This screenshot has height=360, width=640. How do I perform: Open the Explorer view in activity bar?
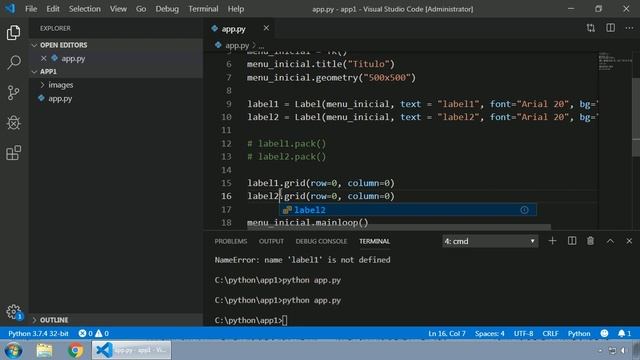coord(13,32)
